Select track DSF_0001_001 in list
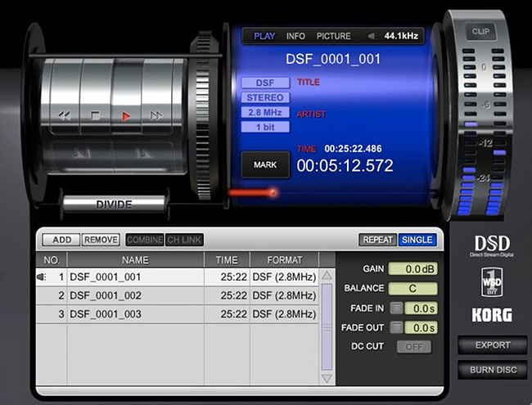The image size is (532, 405). tap(177, 277)
